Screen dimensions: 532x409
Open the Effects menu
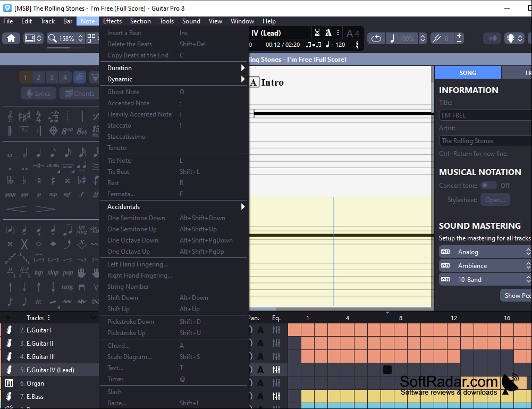[112, 21]
